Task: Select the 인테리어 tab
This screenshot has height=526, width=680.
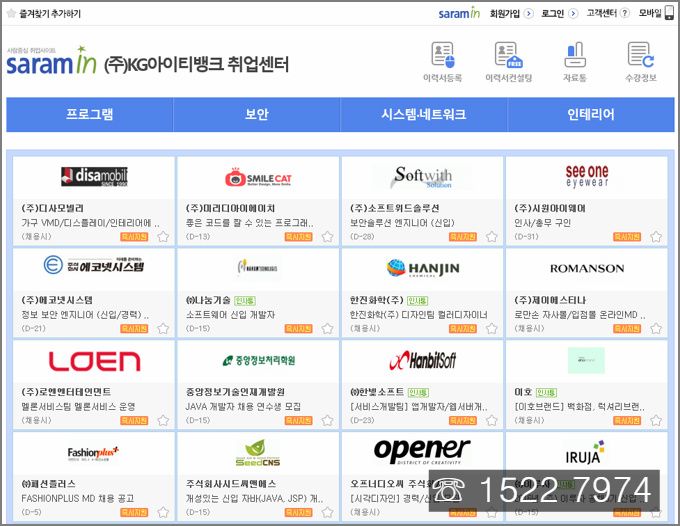Action: (x=591, y=114)
